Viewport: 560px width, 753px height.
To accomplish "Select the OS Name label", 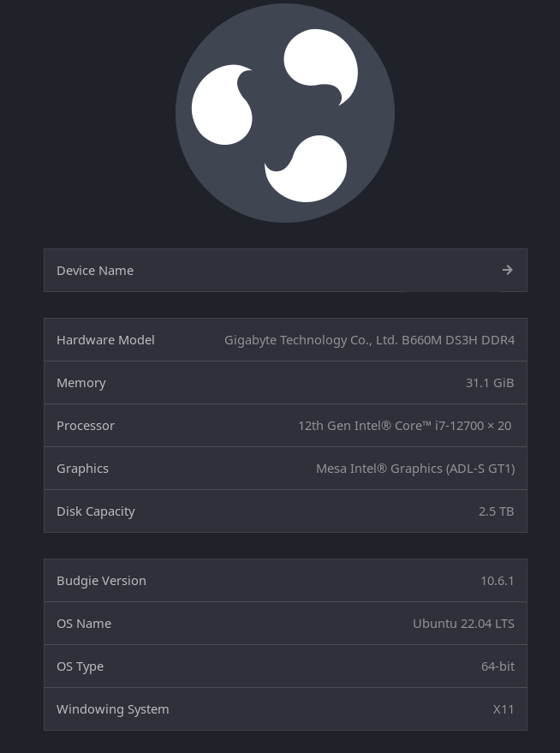I will click(84, 624).
